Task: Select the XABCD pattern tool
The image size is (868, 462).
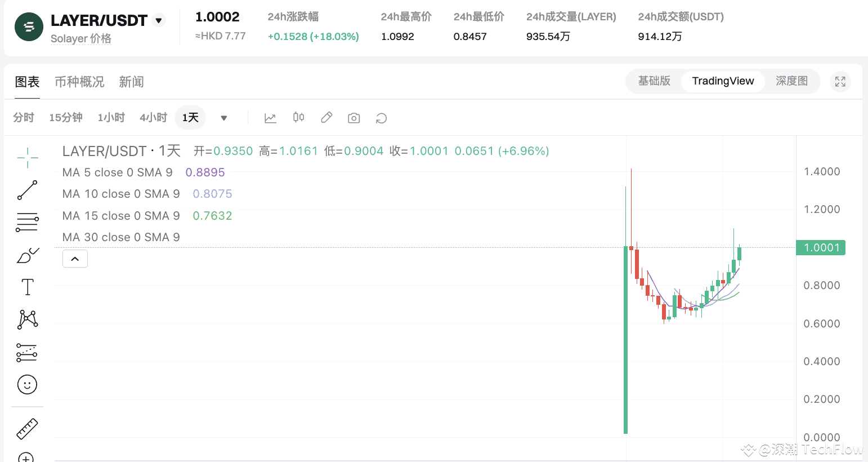Action: click(x=26, y=319)
